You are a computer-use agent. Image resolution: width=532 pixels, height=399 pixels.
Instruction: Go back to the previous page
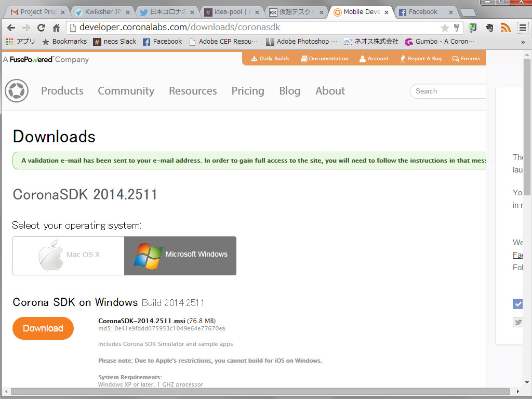[x=11, y=28]
